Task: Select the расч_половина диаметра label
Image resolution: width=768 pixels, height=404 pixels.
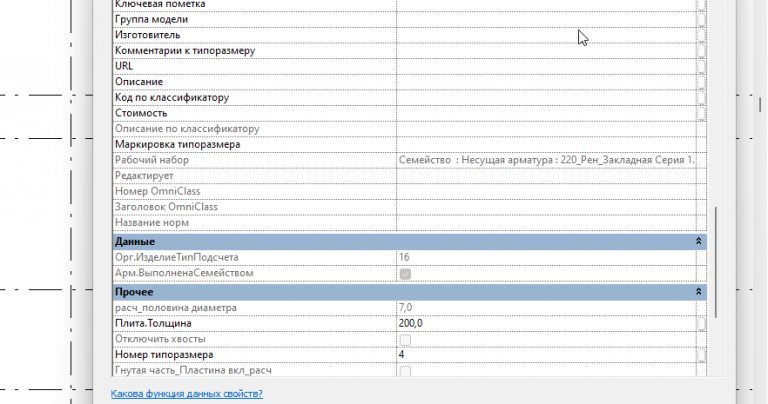Action: (x=176, y=308)
